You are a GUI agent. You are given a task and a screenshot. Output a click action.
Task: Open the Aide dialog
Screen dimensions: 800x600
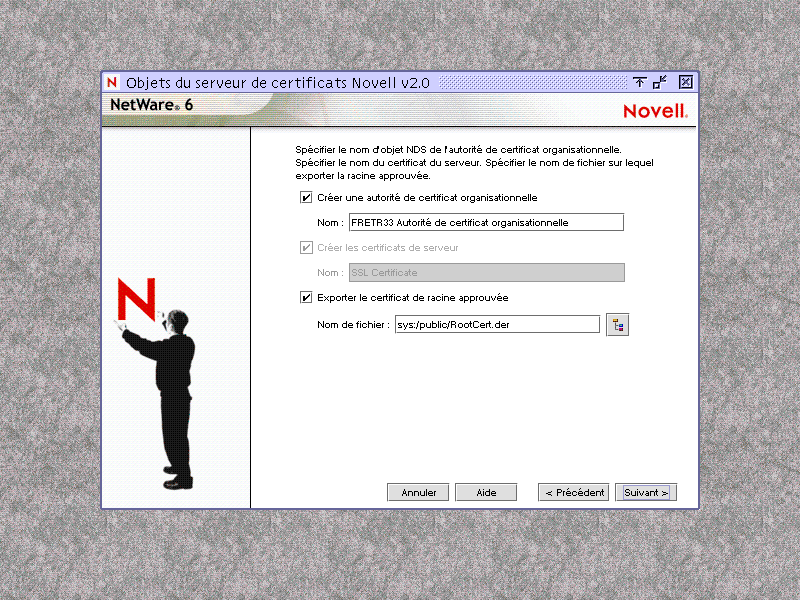(486, 491)
